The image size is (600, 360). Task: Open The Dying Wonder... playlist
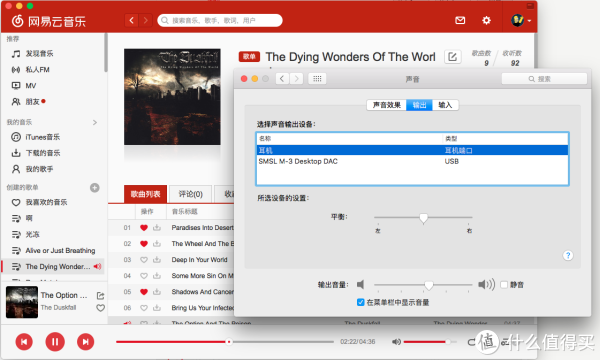pyautogui.click(x=53, y=266)
